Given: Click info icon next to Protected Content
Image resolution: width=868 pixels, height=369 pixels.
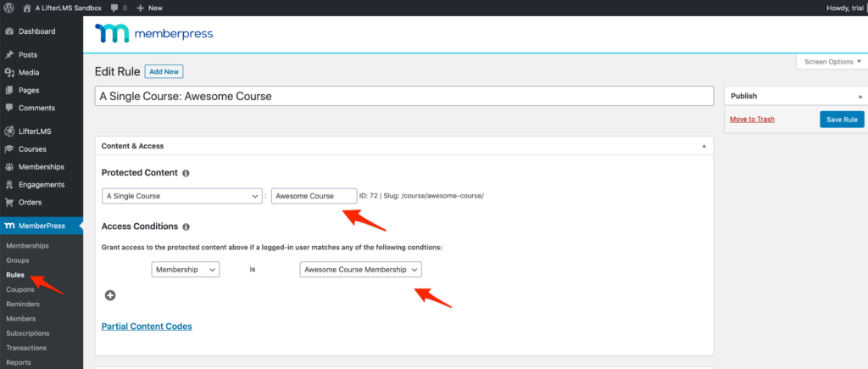Looking at the screenshot, I should (x=186, y=173).
